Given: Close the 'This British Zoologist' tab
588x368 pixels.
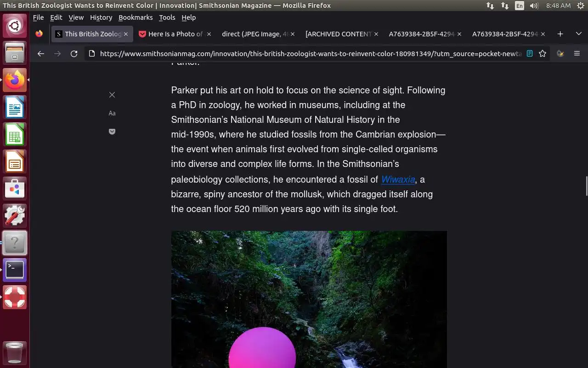Looking at the screenshot, I should 126,34.
